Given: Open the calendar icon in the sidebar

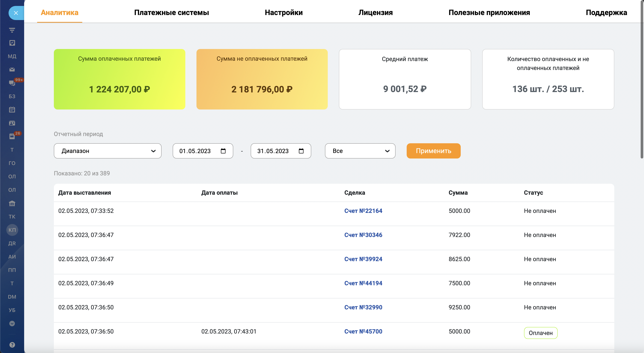Looking at the screenshot, I should click(x=12, y=110).
